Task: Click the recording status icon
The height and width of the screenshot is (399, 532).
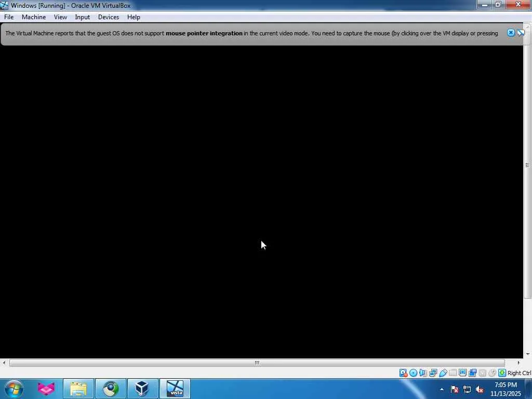Action: [472, 373]
